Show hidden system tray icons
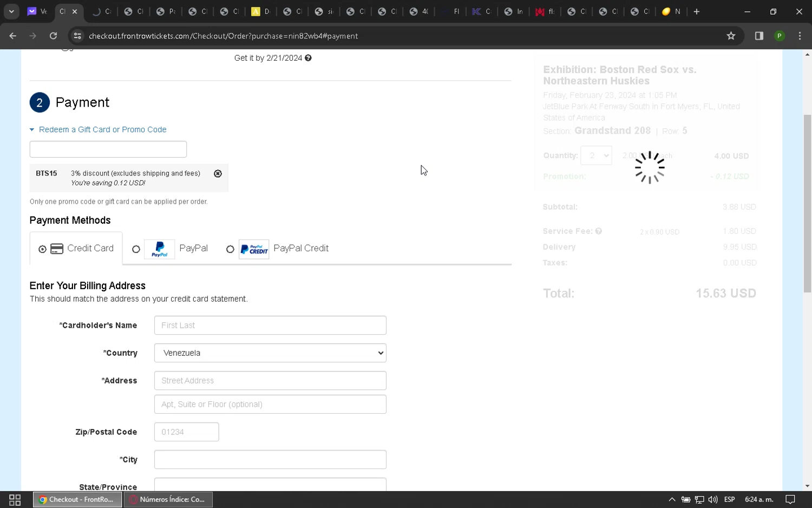This screenshot has width=812, height=508. [x=672, y=499]
